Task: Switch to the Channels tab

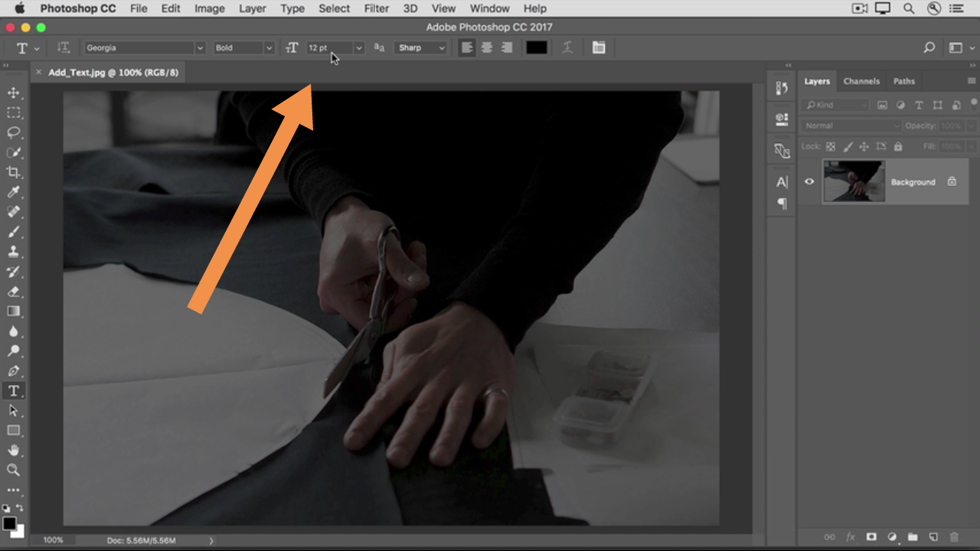Action: tap(861, 81)
